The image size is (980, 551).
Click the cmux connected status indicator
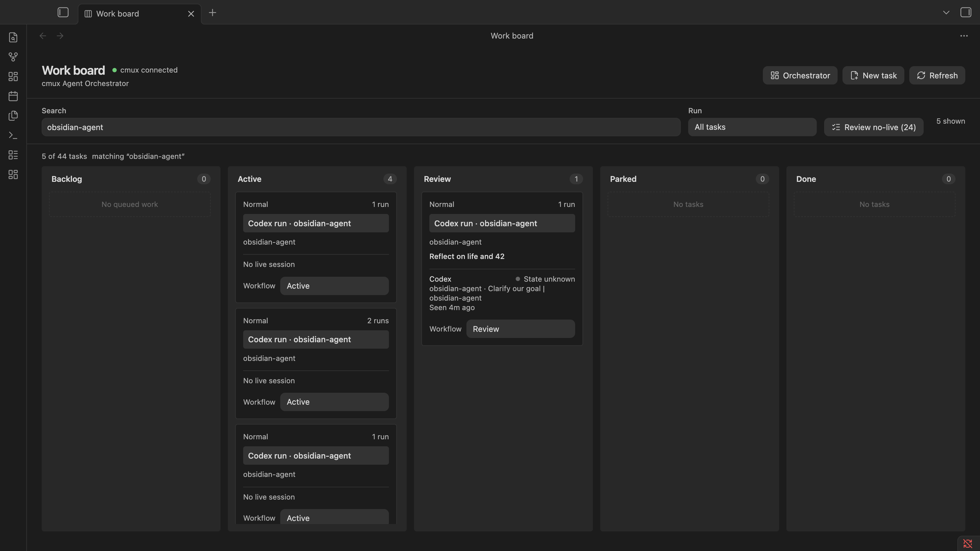click(x=145, y=70)
